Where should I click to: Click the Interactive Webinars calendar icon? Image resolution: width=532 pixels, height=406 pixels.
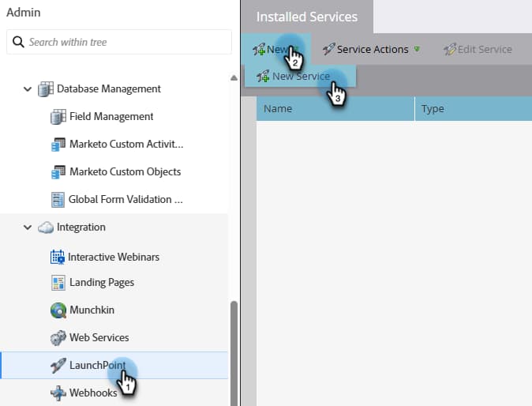click(58, 257)
